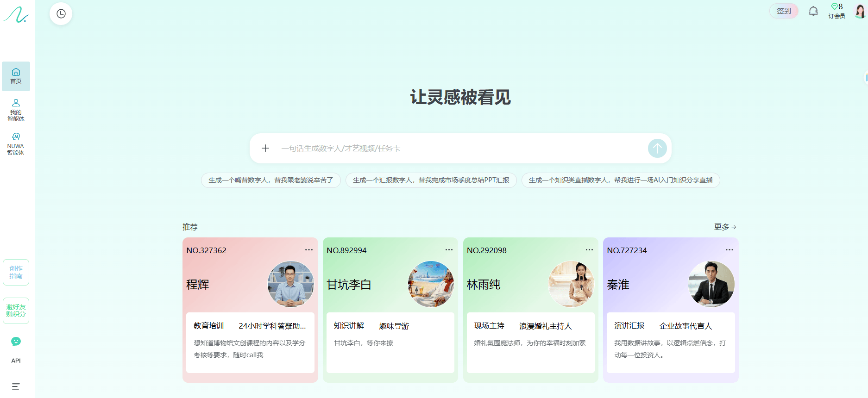Screen dimensions: 868x398
Task: Click the notification bell icon
Action: point(813,11)
